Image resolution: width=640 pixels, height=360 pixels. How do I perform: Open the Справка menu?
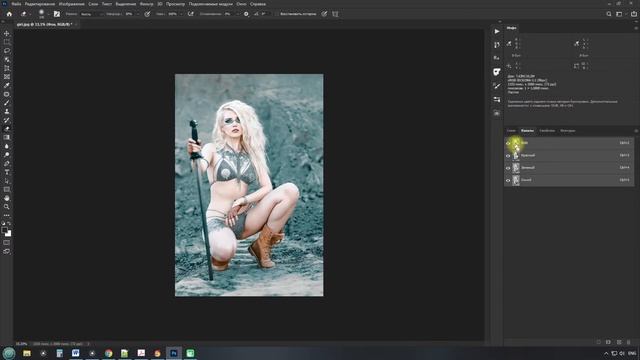point(258,4)
